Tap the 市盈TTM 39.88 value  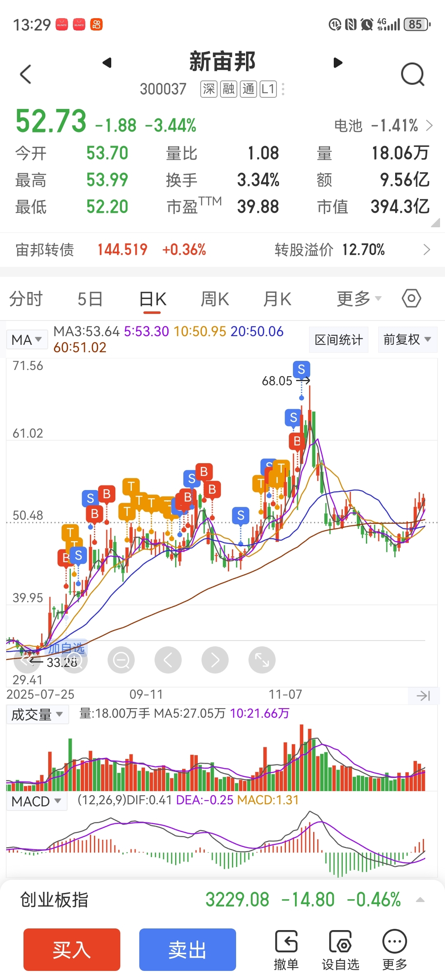pyautogui.click(x=258, y=207)
